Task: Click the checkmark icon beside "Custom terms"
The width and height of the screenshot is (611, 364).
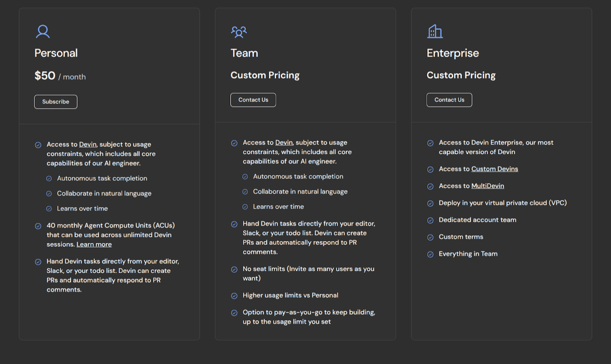Action: pyautogui.click(x=430, y=238)
